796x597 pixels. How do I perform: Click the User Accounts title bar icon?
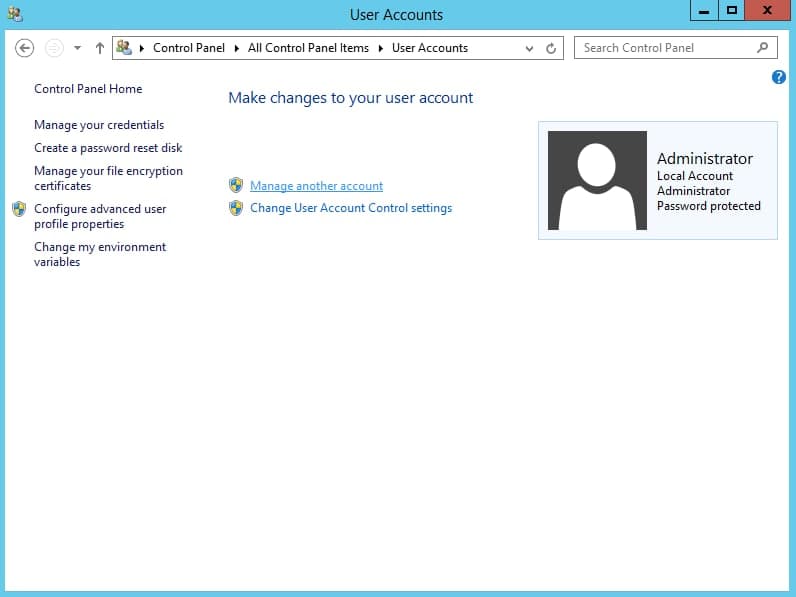click(15, 14)
